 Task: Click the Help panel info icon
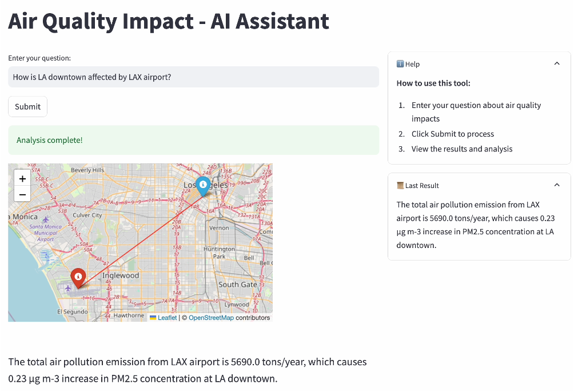pyautogui.click(x=400, y=64)
